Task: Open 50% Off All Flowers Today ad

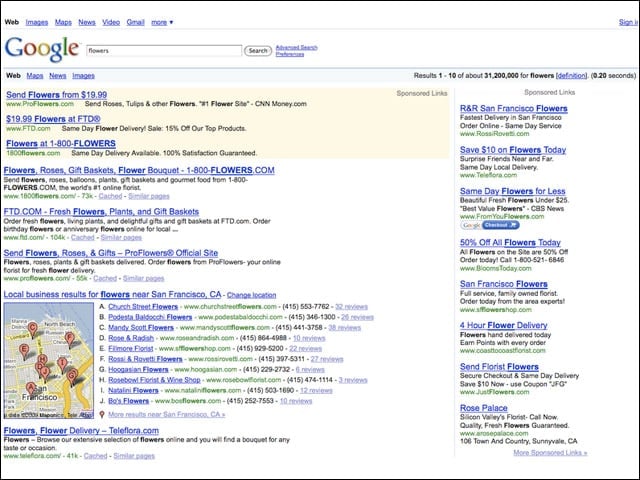Action: click(510, 242)
